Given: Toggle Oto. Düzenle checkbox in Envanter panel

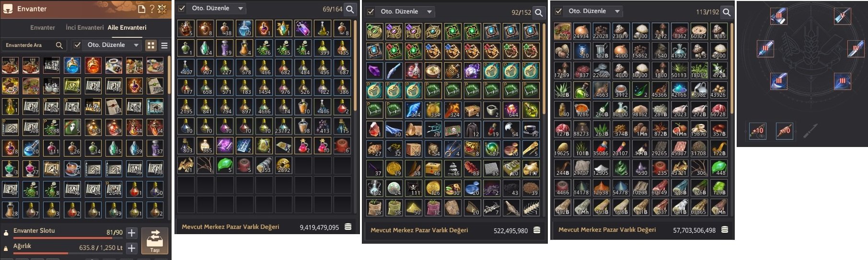Looking at the screenshot, I should coord(77,45).
